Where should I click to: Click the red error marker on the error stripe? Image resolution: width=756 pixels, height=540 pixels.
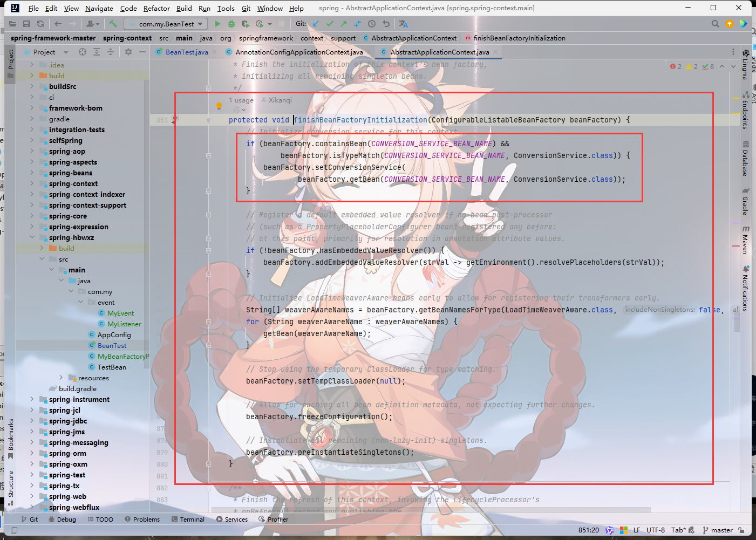tap(736, 246)
